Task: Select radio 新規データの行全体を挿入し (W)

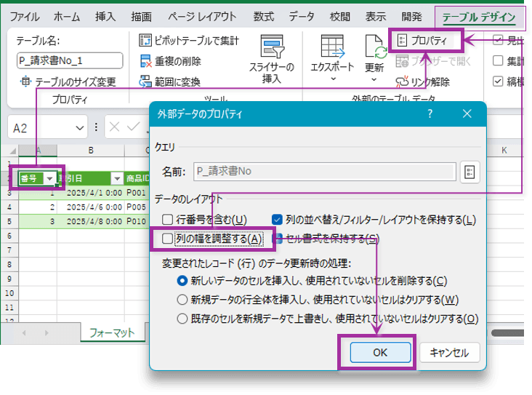Action: (x=182, y=300)
